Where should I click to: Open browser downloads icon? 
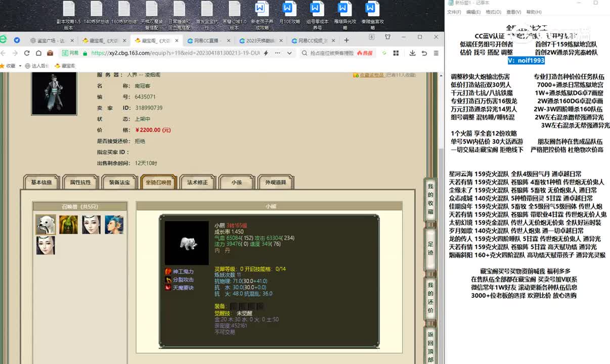pyautogui.click(x=412, y=53)
